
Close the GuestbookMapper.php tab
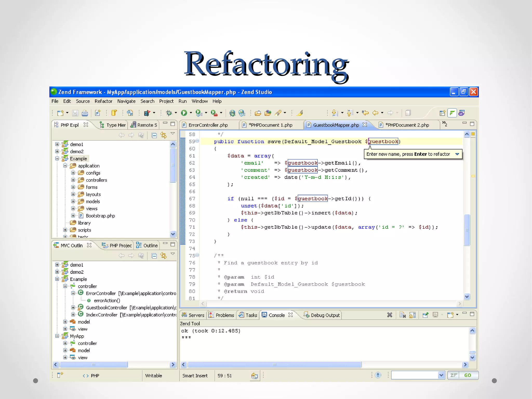365,125
